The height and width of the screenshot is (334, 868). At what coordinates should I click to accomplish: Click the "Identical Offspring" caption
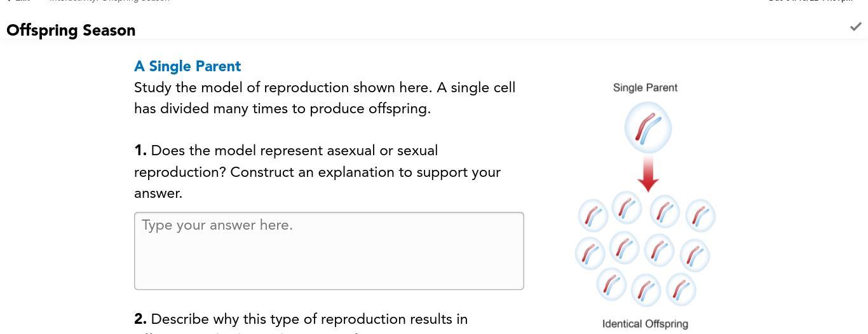coord(645,324)
